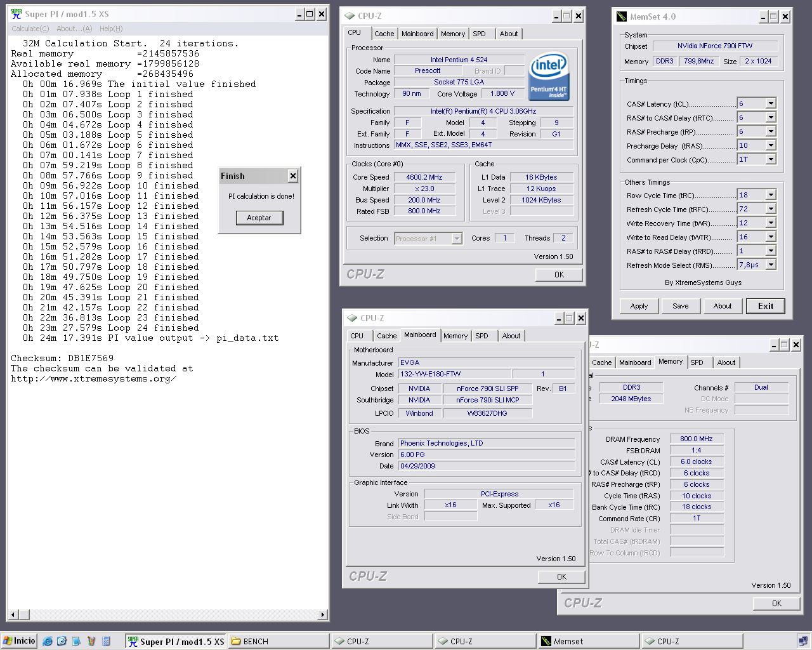Open the Write Recovery Time (tWR) dropdown
The height and width of the screenshot is (650, 812).
tap(771, 223)
